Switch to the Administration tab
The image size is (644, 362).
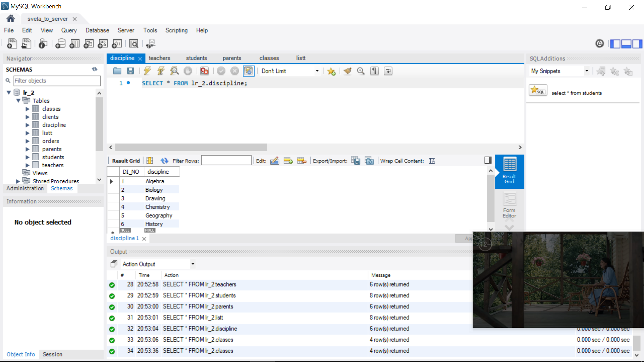click(x=25, y=188)
